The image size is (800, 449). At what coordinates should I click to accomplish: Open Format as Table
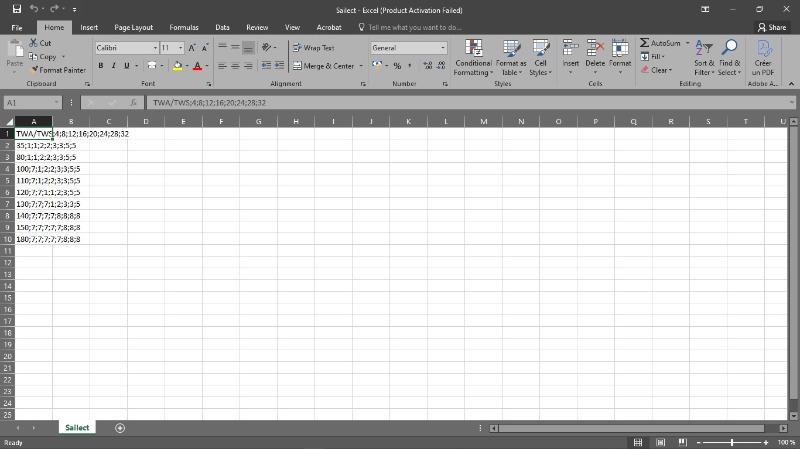[x=511, y=58]
